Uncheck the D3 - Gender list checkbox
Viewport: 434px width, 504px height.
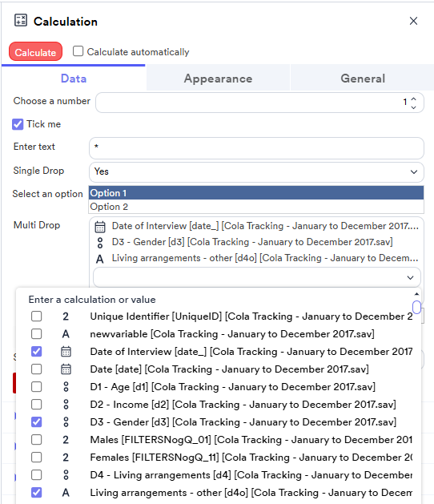(x=37, y=421)
